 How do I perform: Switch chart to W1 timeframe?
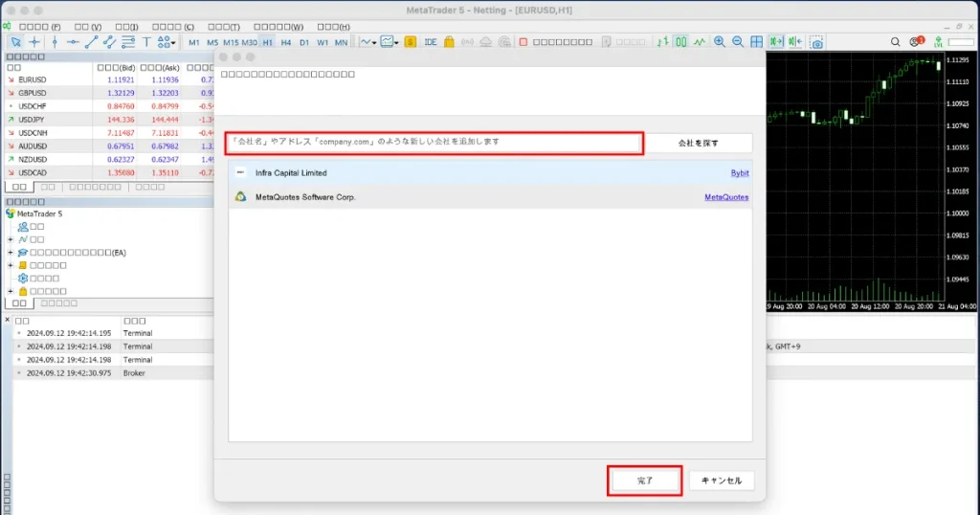pyautogui.click(x=323, y=42)
